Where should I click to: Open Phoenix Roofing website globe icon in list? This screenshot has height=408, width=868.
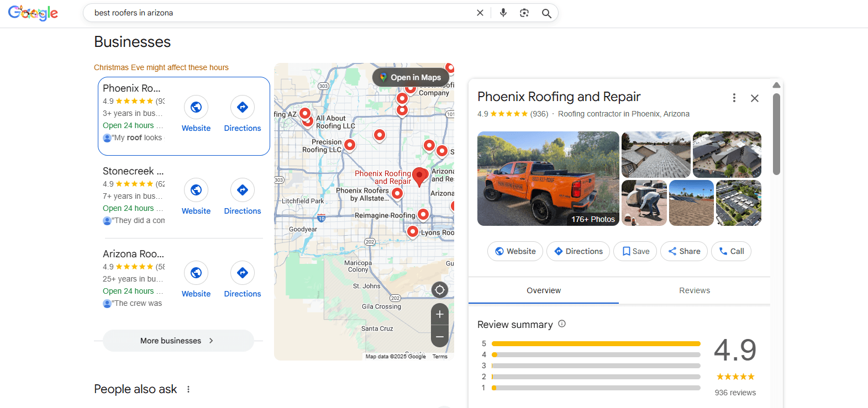[x=196, y=107]
